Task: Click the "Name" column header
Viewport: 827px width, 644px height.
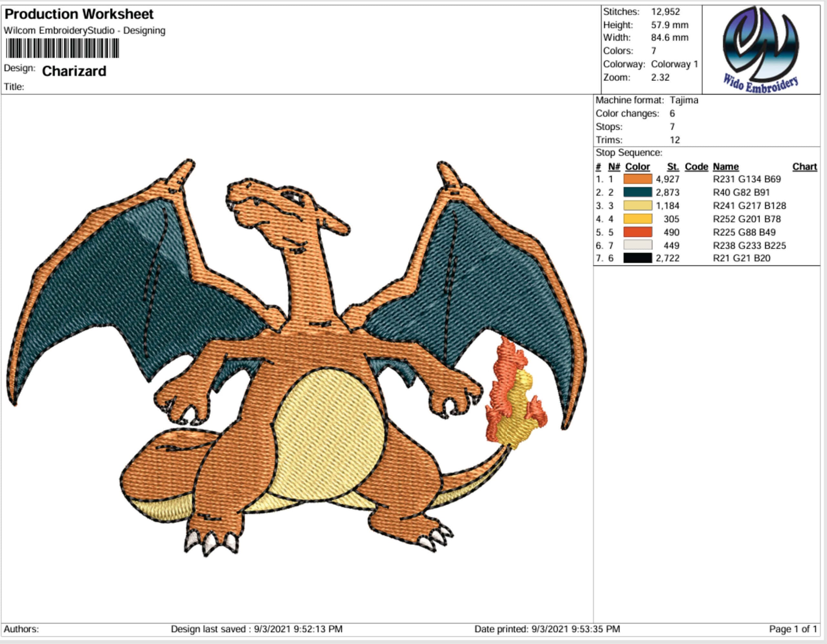Action: pos(726,167)
